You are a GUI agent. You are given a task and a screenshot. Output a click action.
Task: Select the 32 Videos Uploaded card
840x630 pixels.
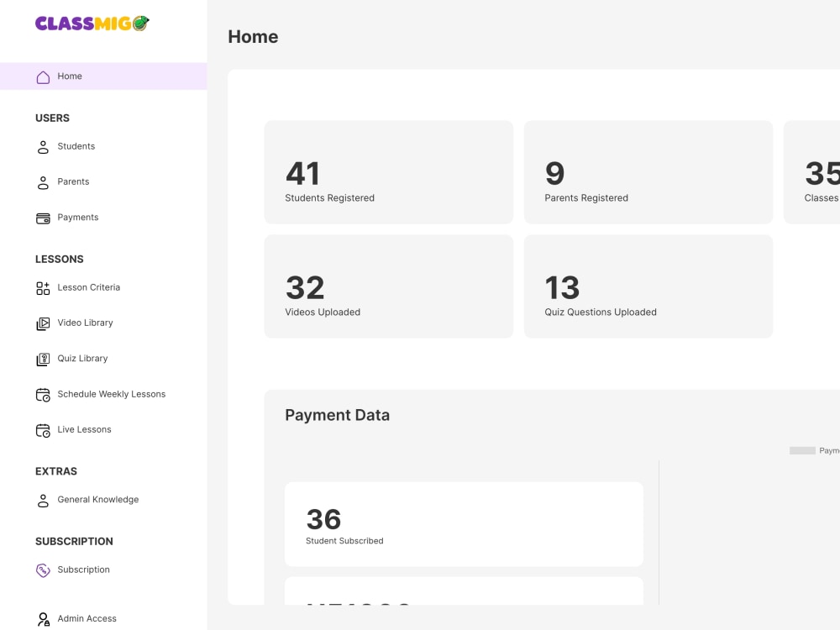click(x=389, y=286)
